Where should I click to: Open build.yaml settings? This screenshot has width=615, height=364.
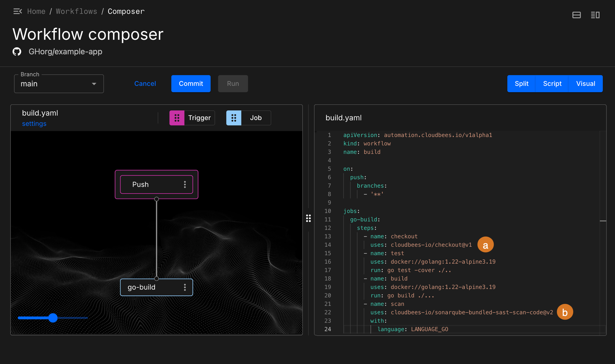click(x=34, y=124)
